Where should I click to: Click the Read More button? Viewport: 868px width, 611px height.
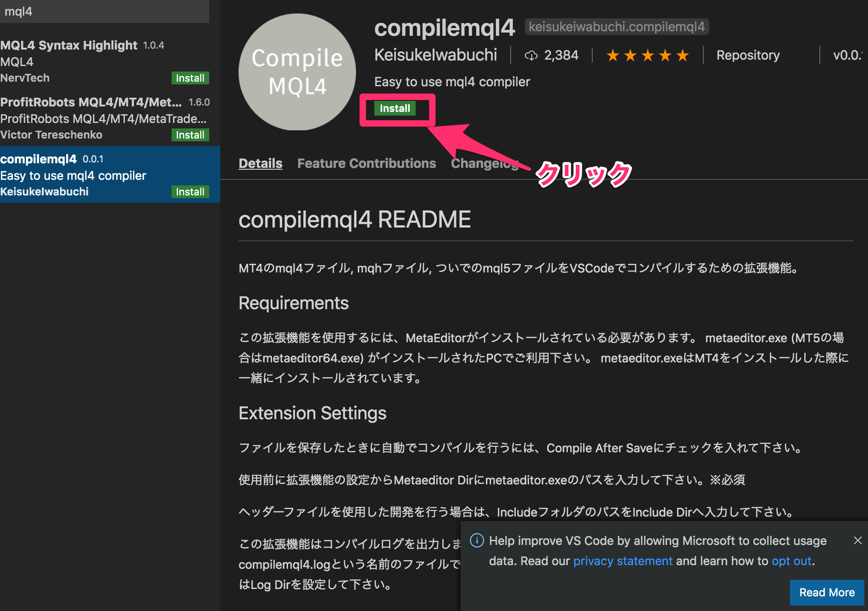coord(826,592)
